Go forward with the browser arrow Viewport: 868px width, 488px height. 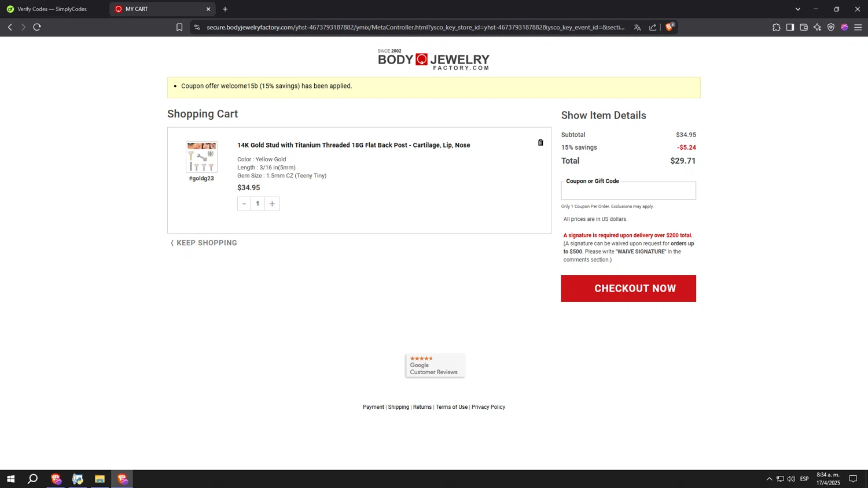click(x=23, y=27)
